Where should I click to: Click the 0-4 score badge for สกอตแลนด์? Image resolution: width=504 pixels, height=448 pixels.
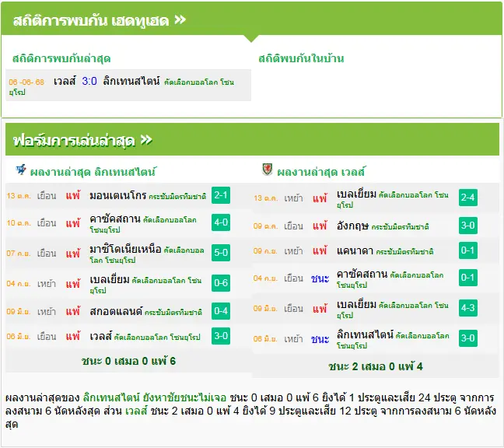(221, 311)
